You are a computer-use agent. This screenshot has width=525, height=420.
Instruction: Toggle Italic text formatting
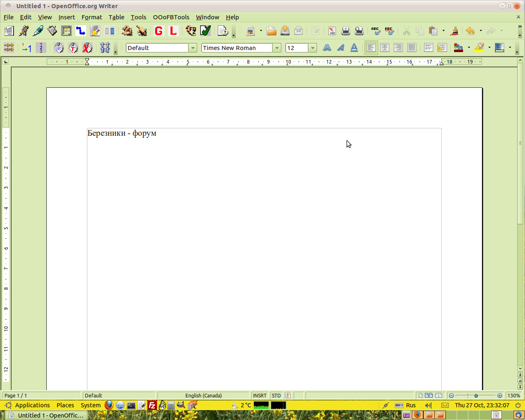click(x=340, y=48)
